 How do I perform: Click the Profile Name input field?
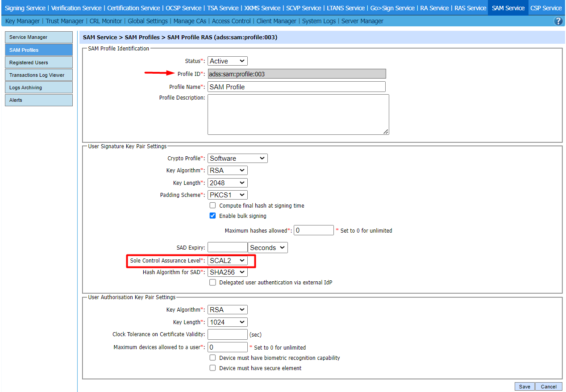(x=296, y=87)
